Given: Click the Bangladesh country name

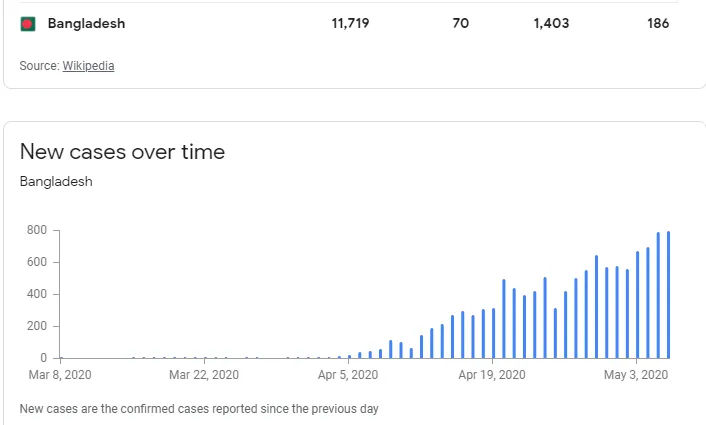Looking at the screenshot, I should coord(86,23).
